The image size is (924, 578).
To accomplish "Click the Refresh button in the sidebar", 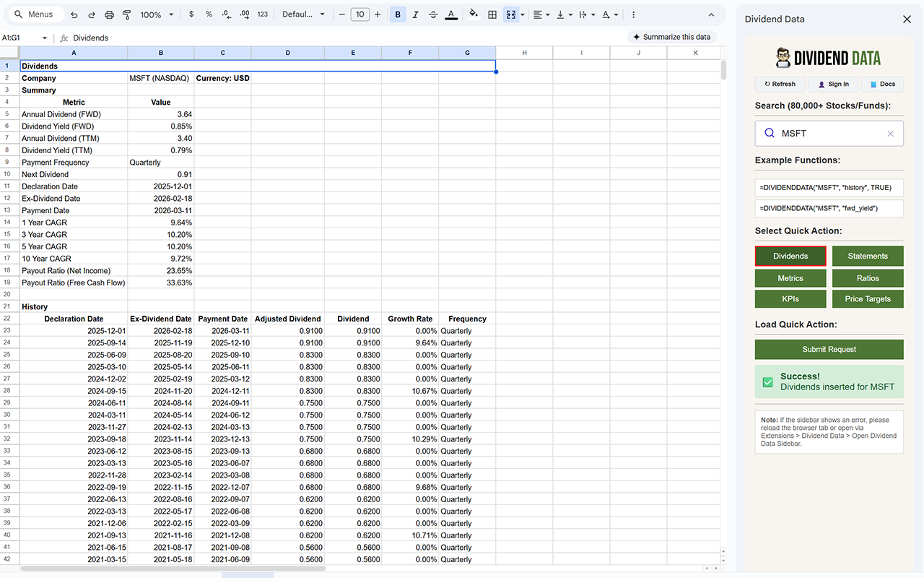I will [780, 84].
